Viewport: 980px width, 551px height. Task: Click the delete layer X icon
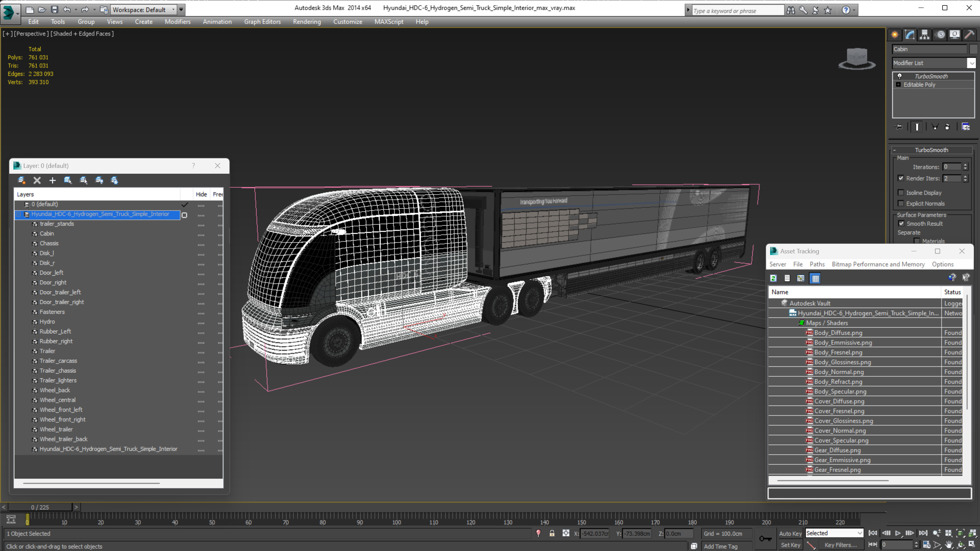(37, 180)
